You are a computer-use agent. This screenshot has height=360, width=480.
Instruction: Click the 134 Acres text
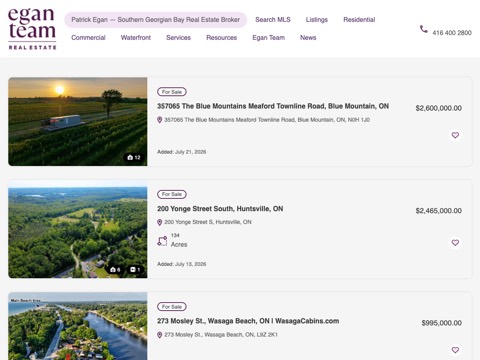pos(179,241)
